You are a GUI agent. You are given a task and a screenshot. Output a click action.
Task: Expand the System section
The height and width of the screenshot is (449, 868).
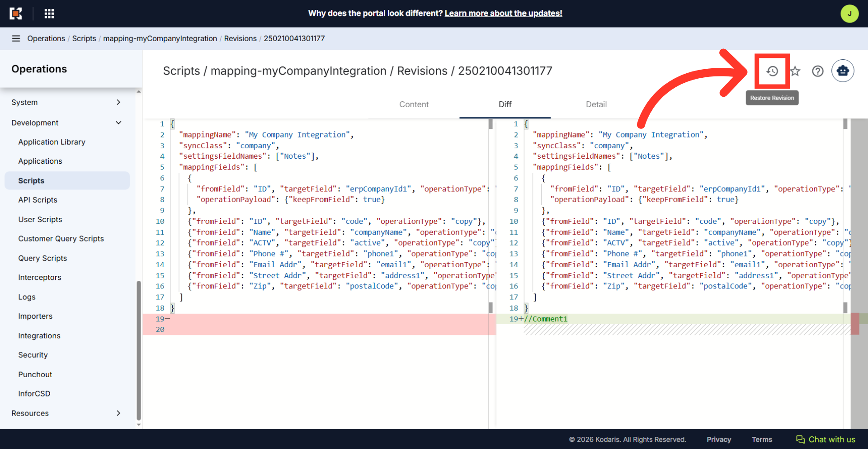[67, 102]
